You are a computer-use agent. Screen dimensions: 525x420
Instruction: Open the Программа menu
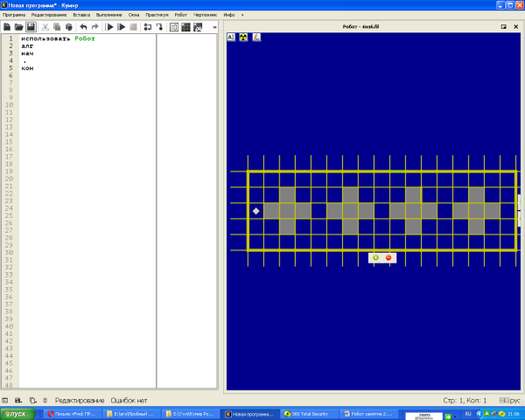15,15
